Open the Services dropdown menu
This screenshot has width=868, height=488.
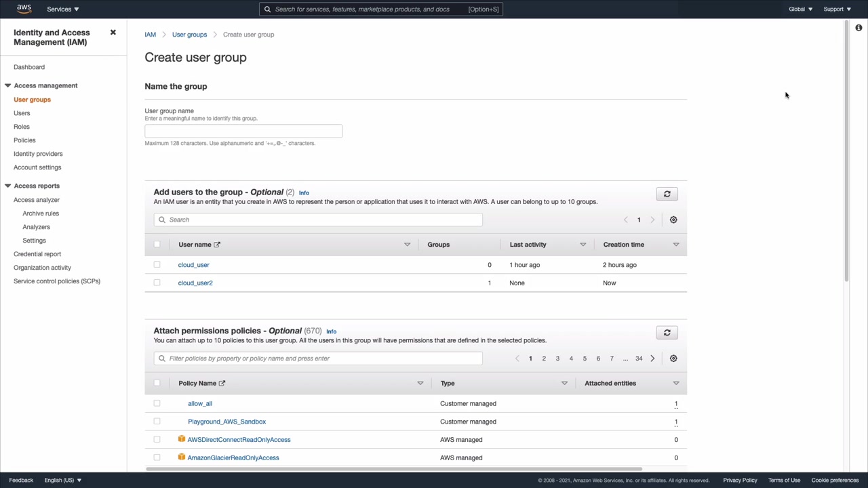[63, 9]
